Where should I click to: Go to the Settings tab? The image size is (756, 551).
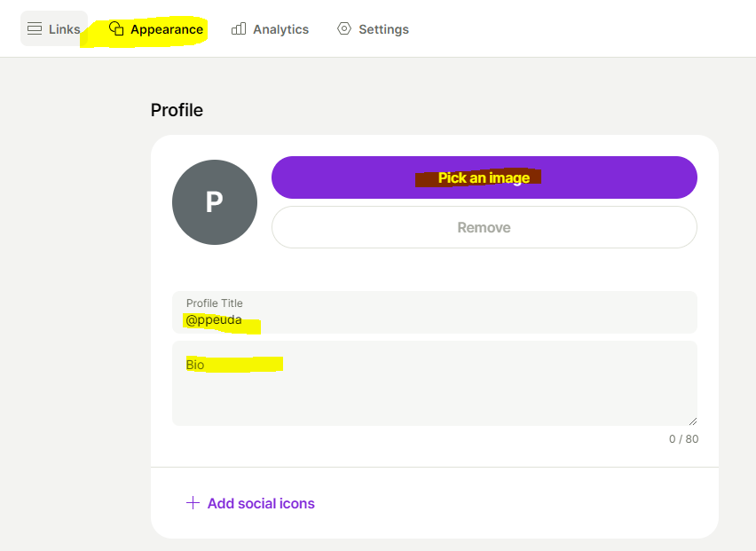(373, 29)
